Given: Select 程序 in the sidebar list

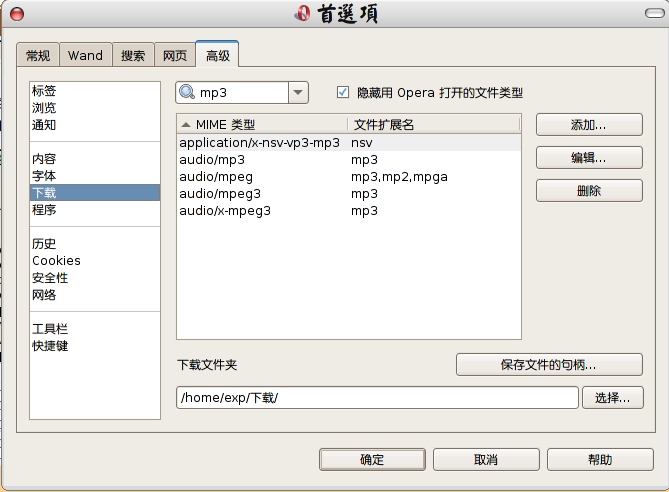Looking at the screenshot, I should 95,210.
